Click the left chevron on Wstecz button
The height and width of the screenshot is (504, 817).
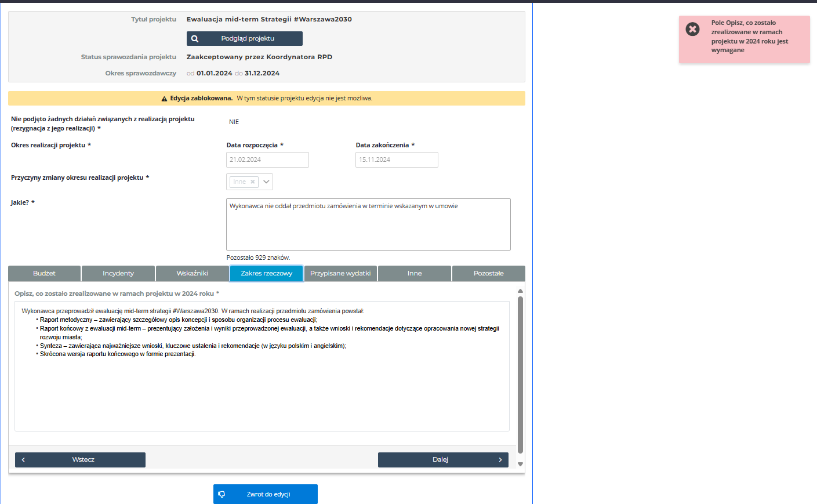click(23, 460)
